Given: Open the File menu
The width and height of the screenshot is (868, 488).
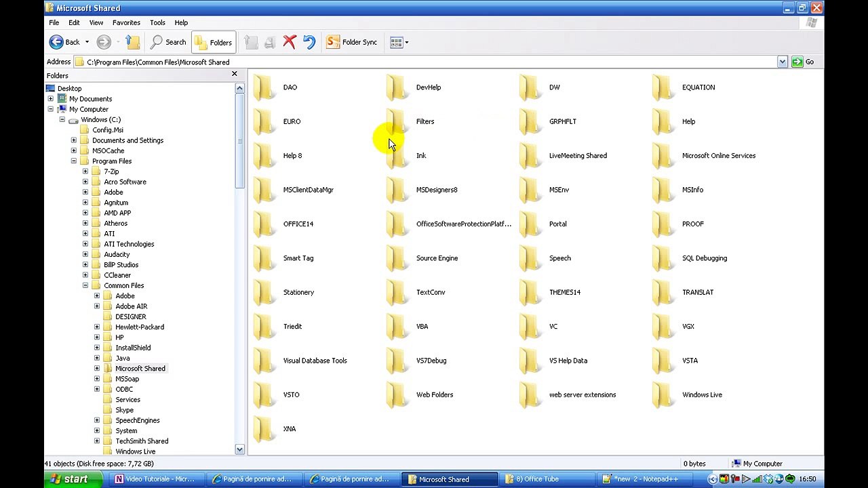Looking at the screenshot, I should click(54, 22).
